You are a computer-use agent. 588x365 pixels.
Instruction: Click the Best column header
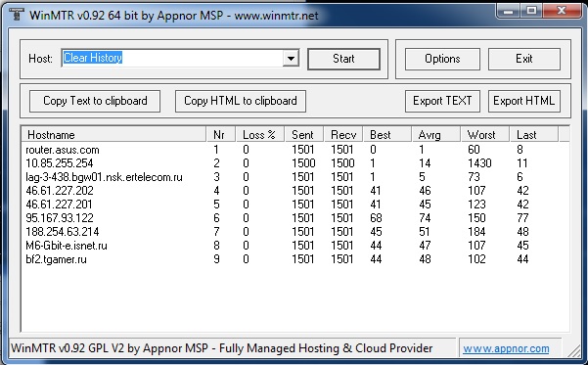(x=387, y=135)
